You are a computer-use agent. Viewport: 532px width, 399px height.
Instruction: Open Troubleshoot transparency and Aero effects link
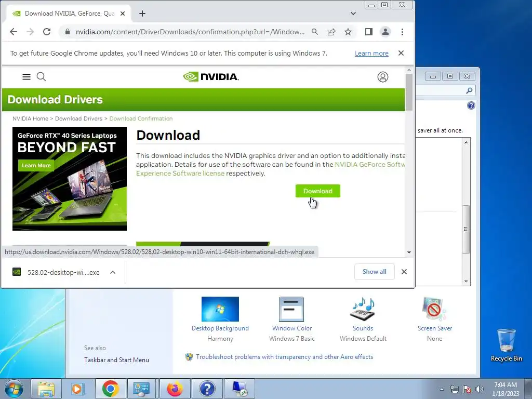click(284, 357)
